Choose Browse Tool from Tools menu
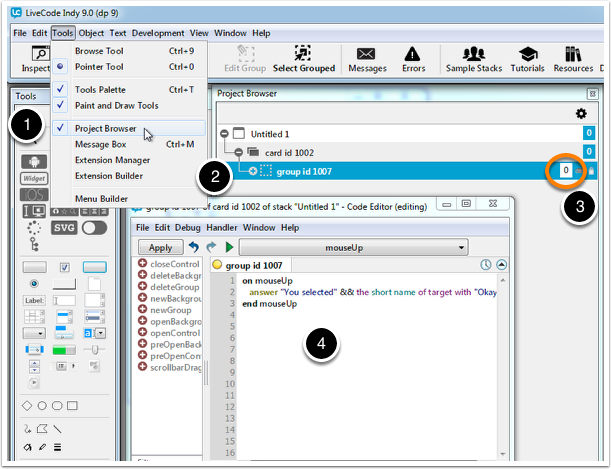Screen dimensions: 611x469 click(x=129, y=51)
